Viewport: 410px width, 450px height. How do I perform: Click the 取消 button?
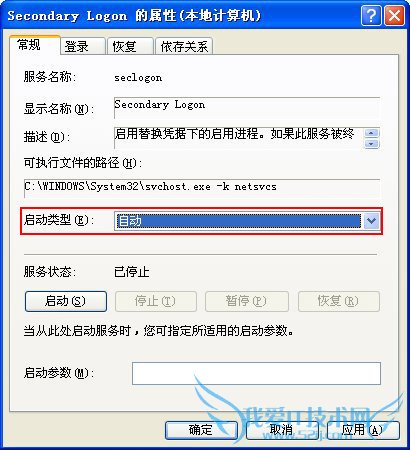click(282, 430)
